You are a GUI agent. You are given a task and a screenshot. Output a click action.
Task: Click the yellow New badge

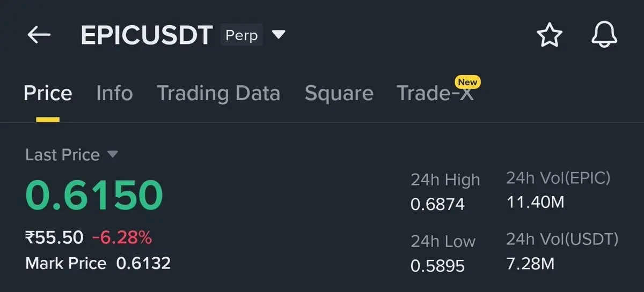tap(467, 82)
